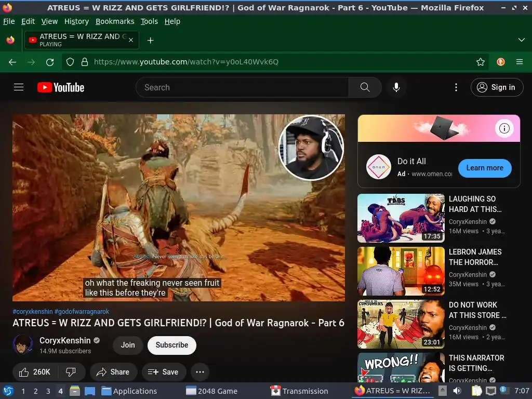Open CoryxKenshin channel name link

coord(65,340)
